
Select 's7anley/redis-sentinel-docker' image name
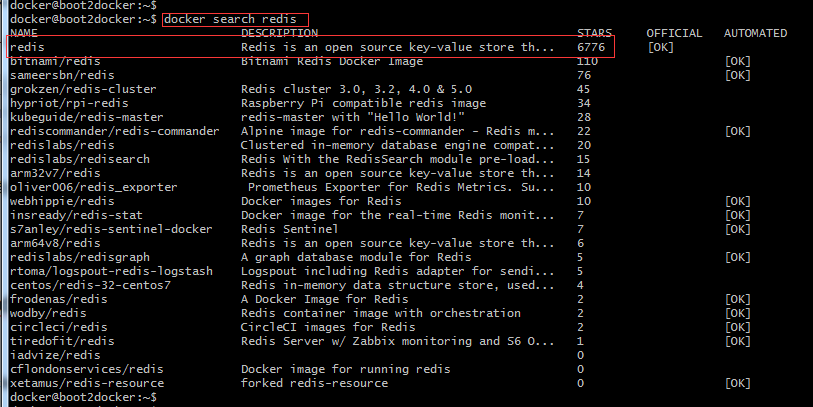(x=111, y=229)
